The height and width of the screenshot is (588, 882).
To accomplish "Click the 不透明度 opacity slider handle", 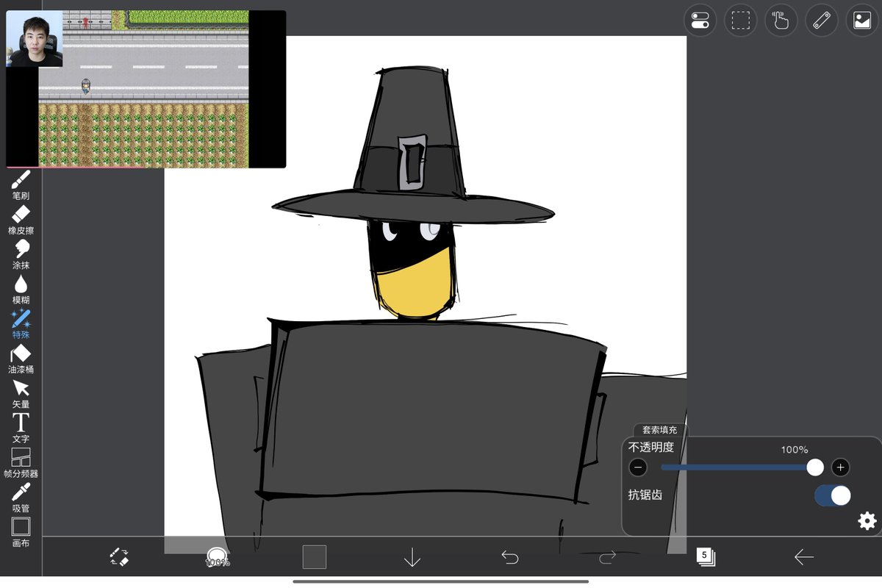I will point(815,467).
